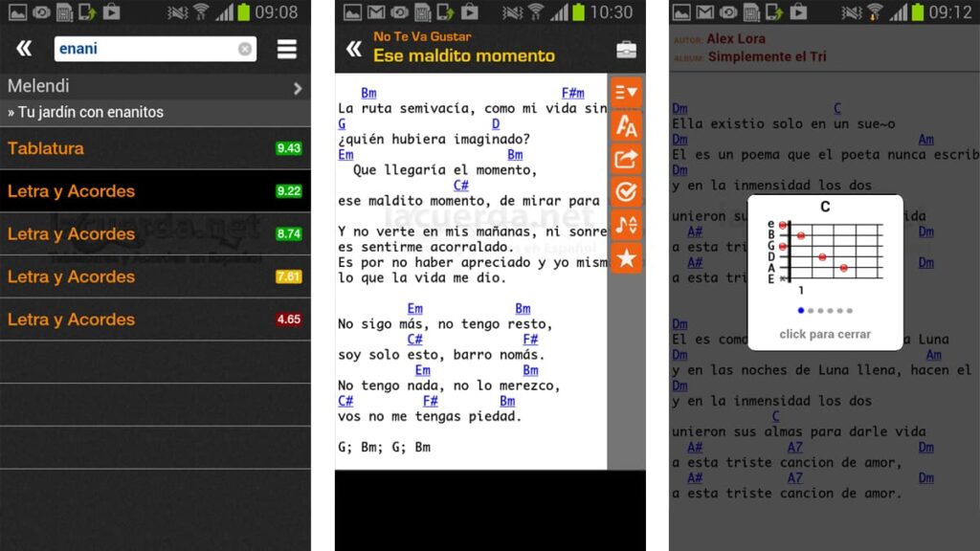Image resolution: width=980 pixels, height=551 pixels.
Task: Add song to favorites with star
Action: point(626,257)
